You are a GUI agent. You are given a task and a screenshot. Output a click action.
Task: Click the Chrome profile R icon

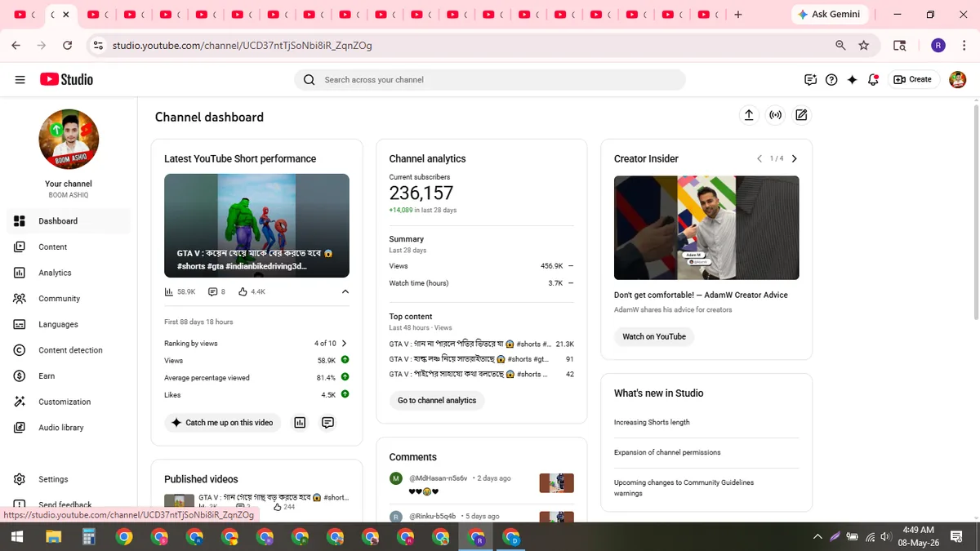pyautogui.click(x=938, y=46)
